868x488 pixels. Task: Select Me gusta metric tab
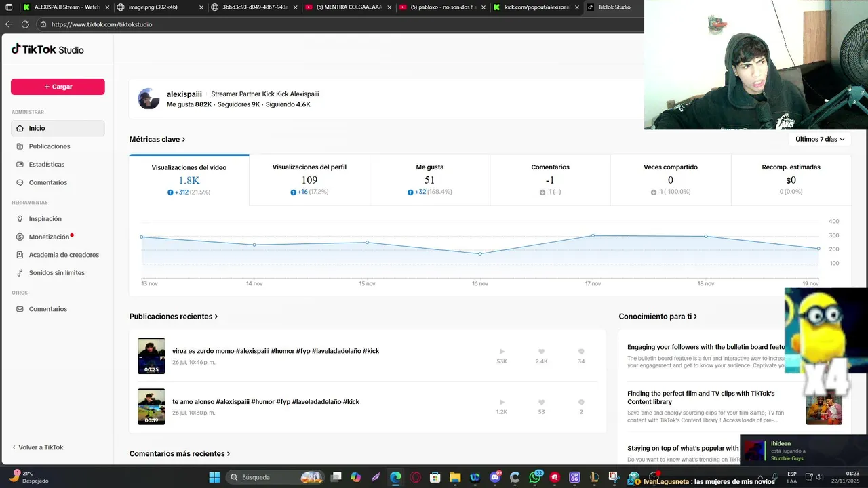[430, 180]
